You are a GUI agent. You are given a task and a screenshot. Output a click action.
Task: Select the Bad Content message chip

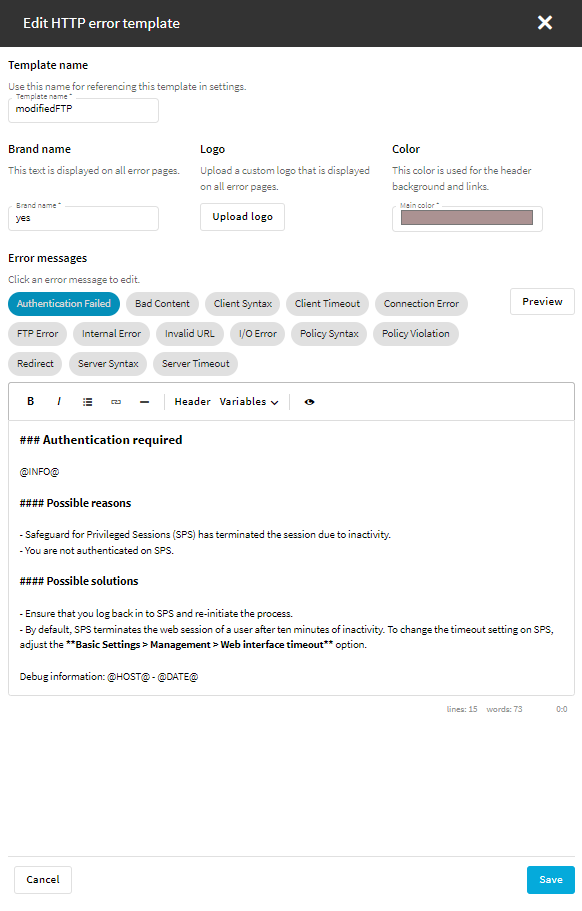[x=163, y=304]
